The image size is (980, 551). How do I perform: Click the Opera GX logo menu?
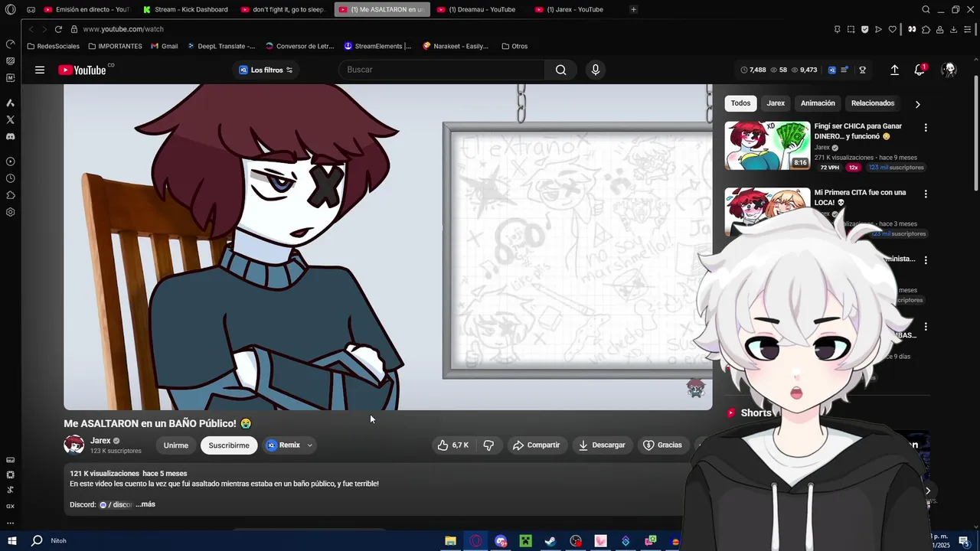[x=10, y=9]
